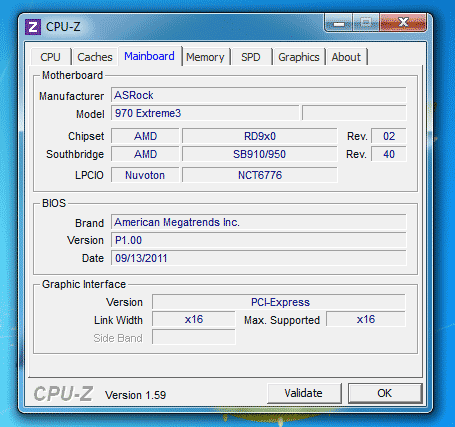The width and height of the screenshot is (455, 427).
Task: Click the CPU-Z window title text
Action: tap(63, 27)
